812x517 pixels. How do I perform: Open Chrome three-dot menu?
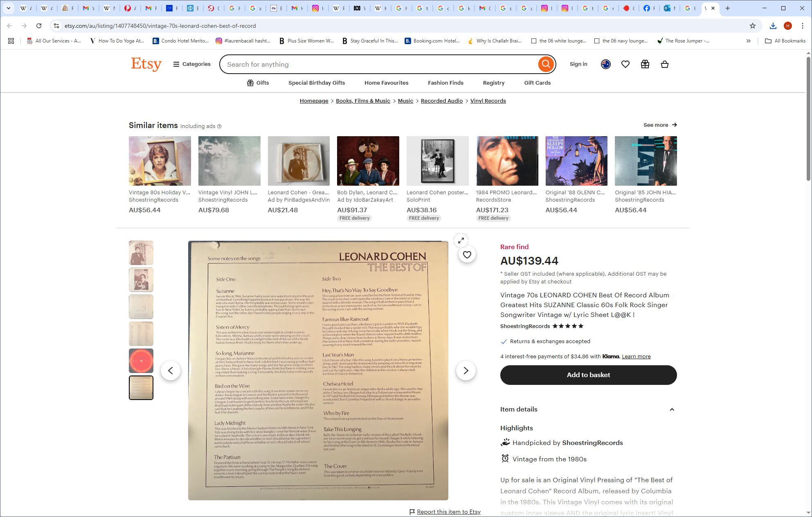pos(803,26)
